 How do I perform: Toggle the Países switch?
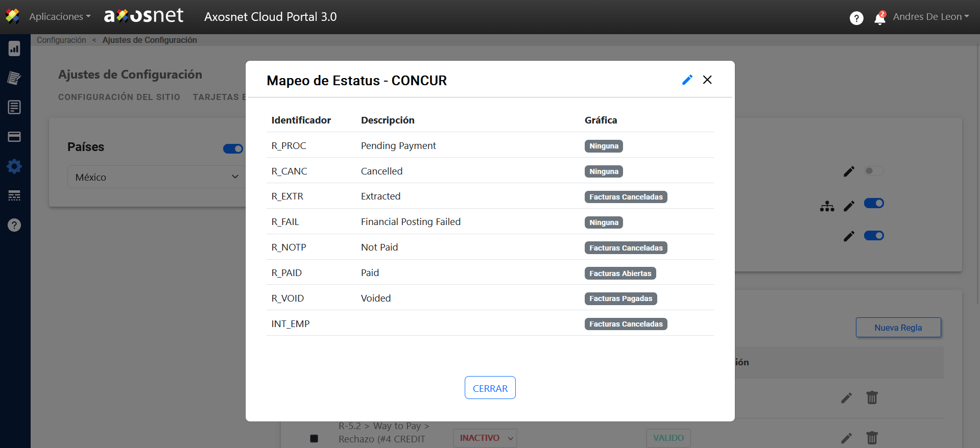pos(233,148)
